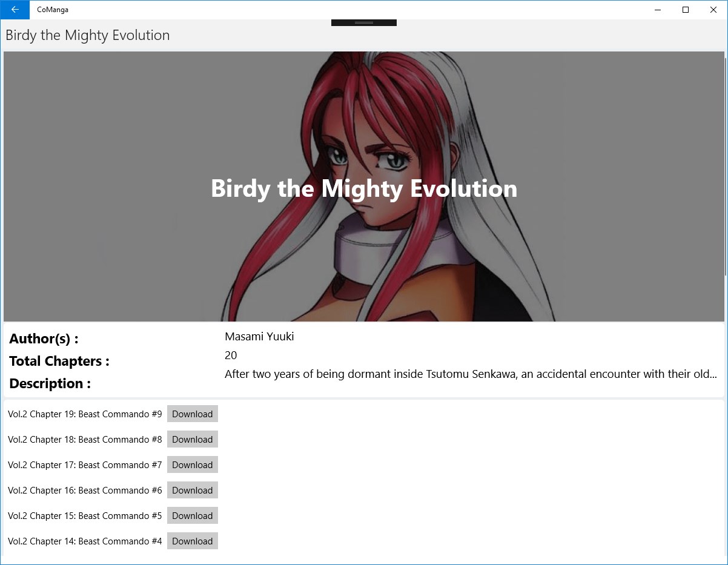Go back with the arrow button
728x565 pixels.
15,10
